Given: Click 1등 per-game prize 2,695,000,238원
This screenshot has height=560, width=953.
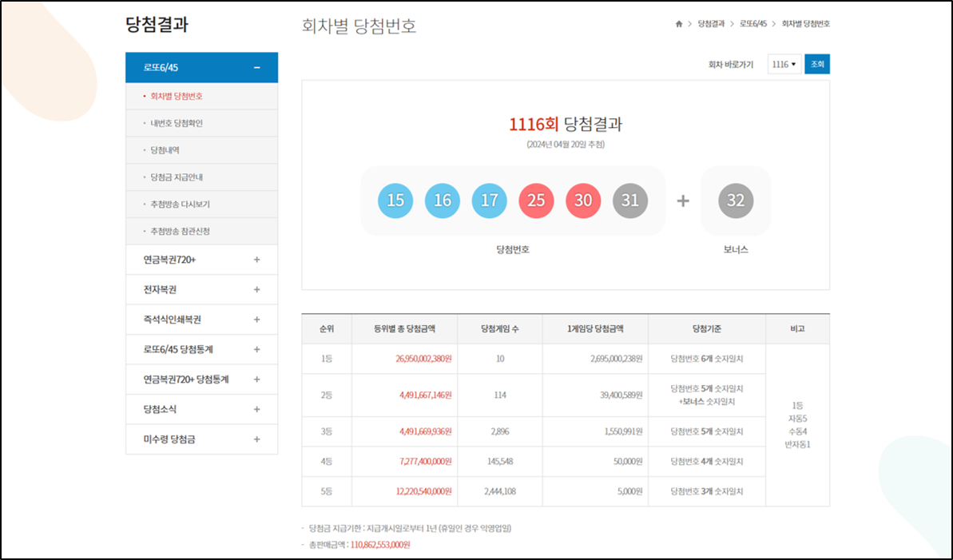Looking at the screenshot, I should tap(616, 359).
